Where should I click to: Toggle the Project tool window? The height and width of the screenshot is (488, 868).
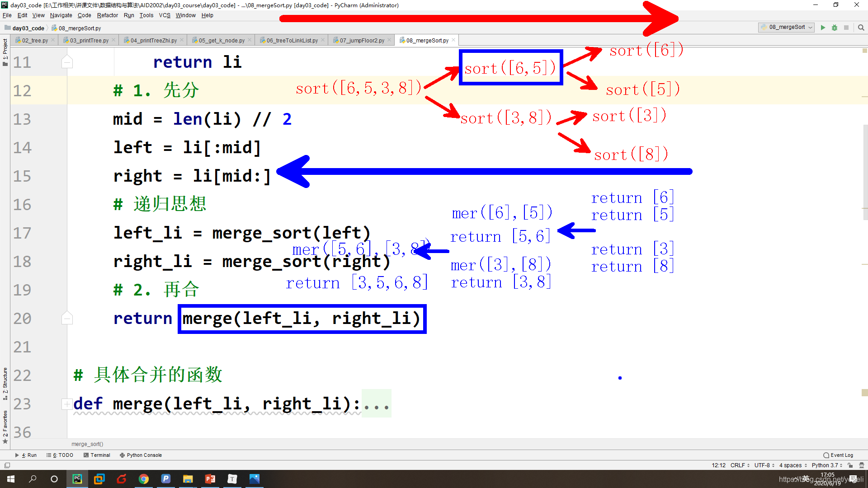(x=5, y=52)
